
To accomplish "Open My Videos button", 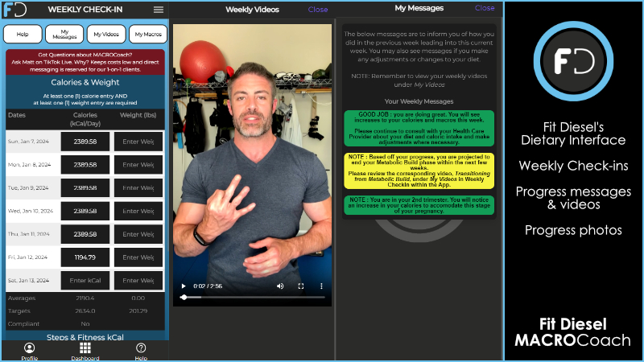I will tap(106, 34).
